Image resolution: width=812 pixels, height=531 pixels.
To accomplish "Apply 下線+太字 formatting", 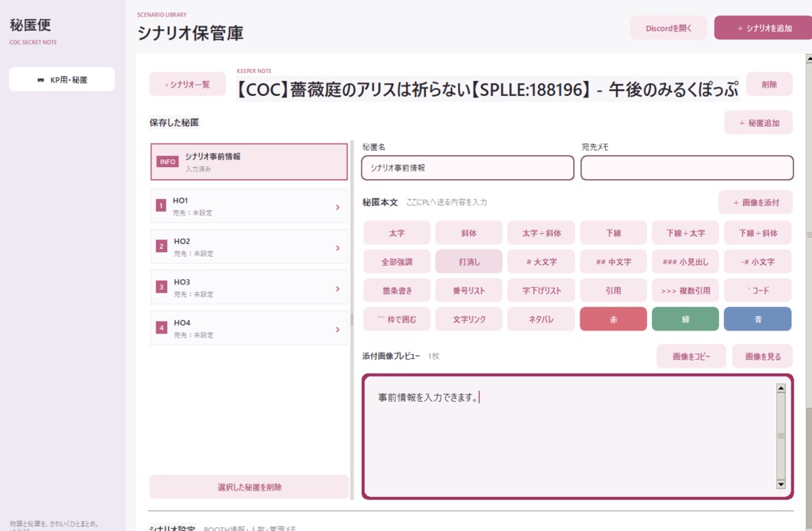I will tap(685, 233).
